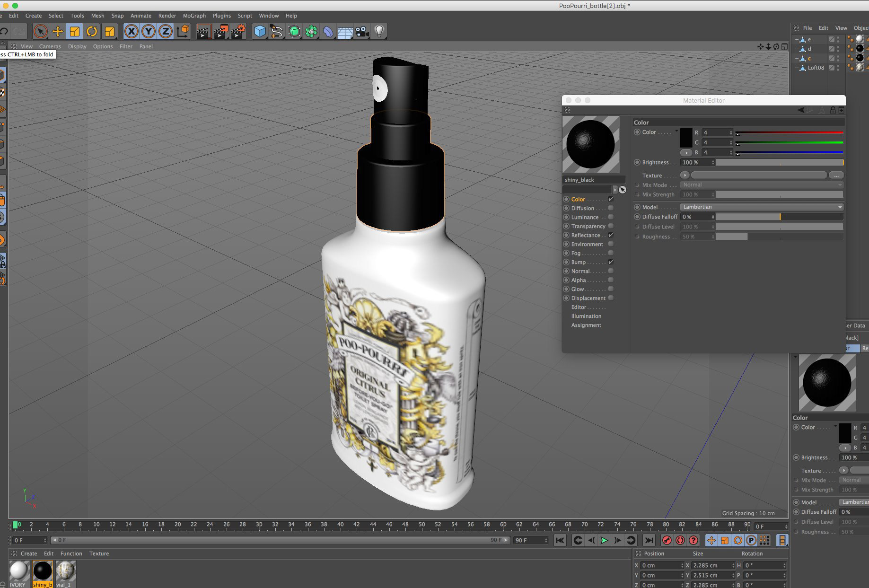Click the black Color swatch
This screenshot has height=588, width=869.
click(x=686, y=138)
